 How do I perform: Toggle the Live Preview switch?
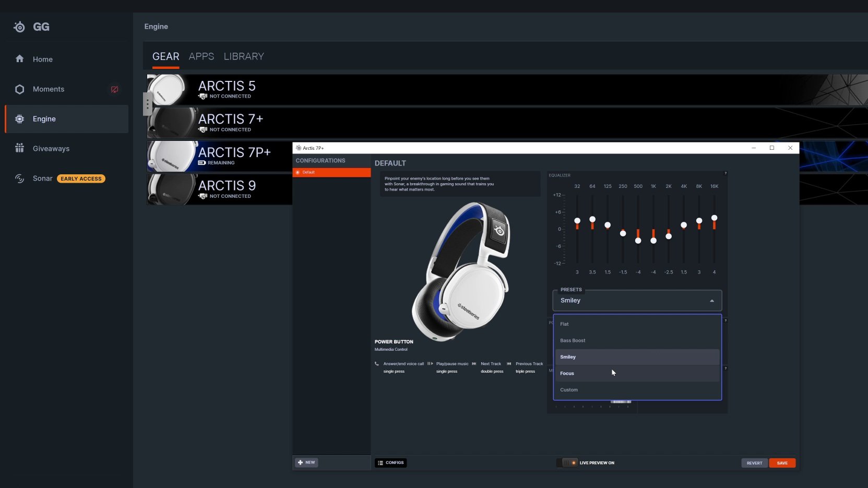[x=567, y=462]
